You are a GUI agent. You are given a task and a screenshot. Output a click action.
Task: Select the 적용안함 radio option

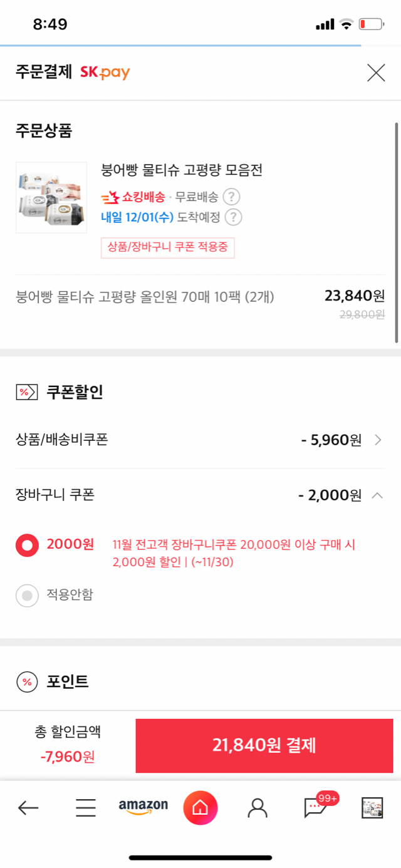click(27, 596)
